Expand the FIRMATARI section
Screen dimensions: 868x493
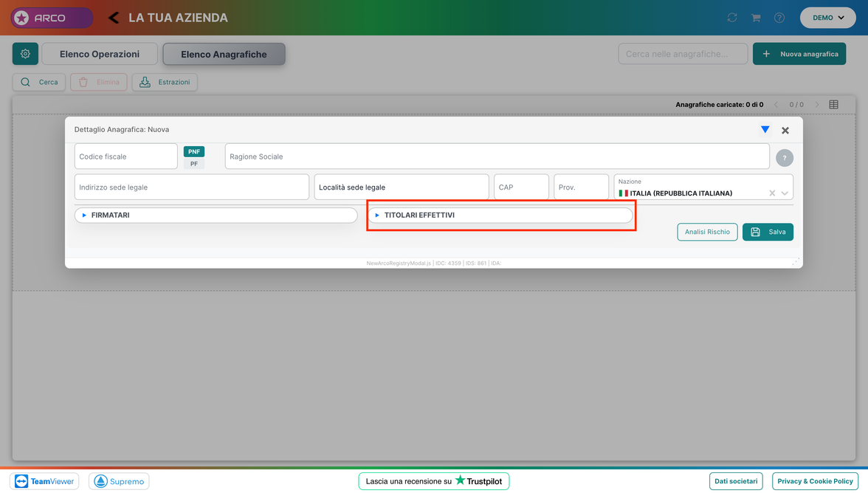coord(216,216)
